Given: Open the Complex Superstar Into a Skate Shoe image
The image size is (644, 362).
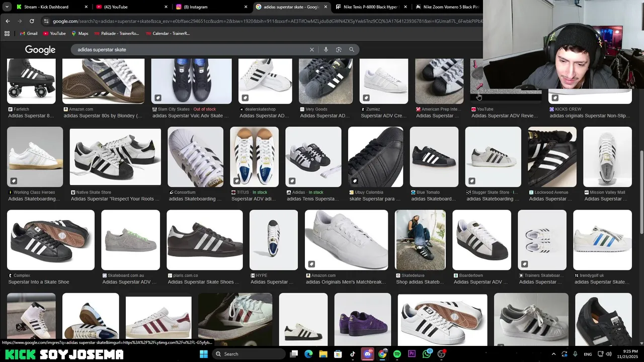Looking at the screenshot, I should pyautogui.click(x=51, y=240).
